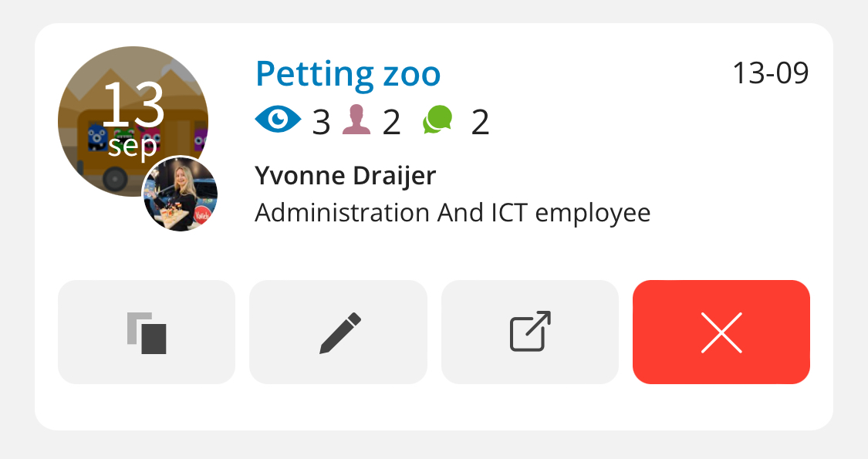868x459 pixels.
Task: Click the view count number 3
Action: (x=321, y=123)
